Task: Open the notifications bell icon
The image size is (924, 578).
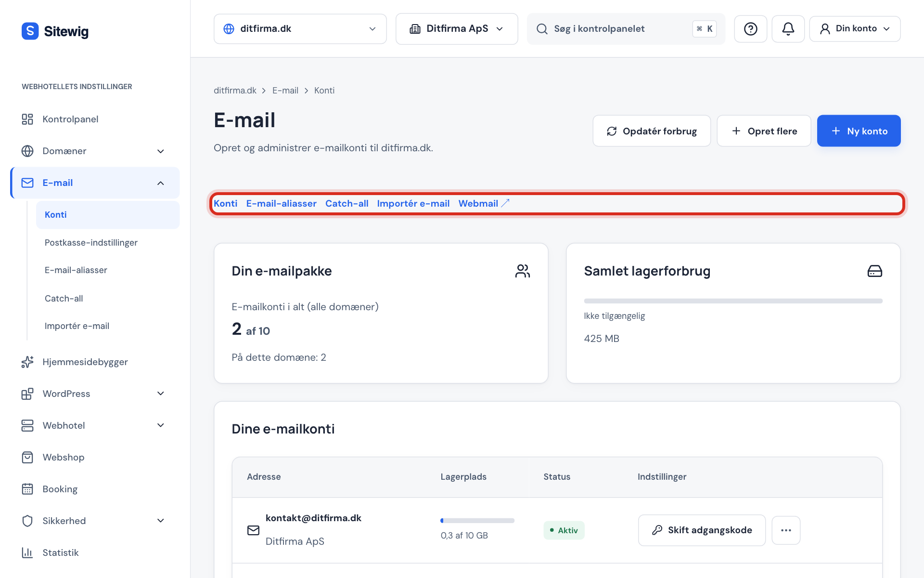Action: pyautogui.click(x=788, y=29)
